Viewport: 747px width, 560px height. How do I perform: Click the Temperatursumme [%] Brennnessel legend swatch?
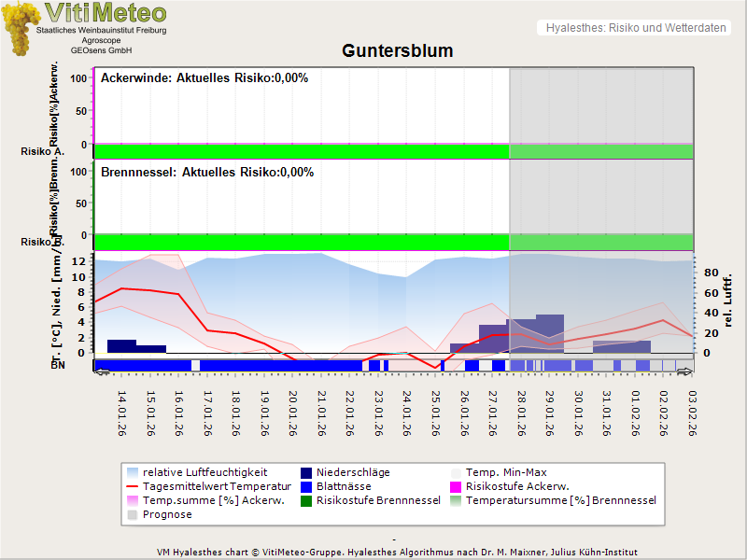coord(457,500)
